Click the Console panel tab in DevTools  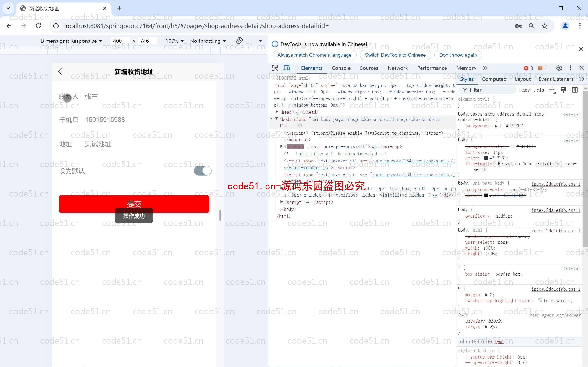pos(340,68)
